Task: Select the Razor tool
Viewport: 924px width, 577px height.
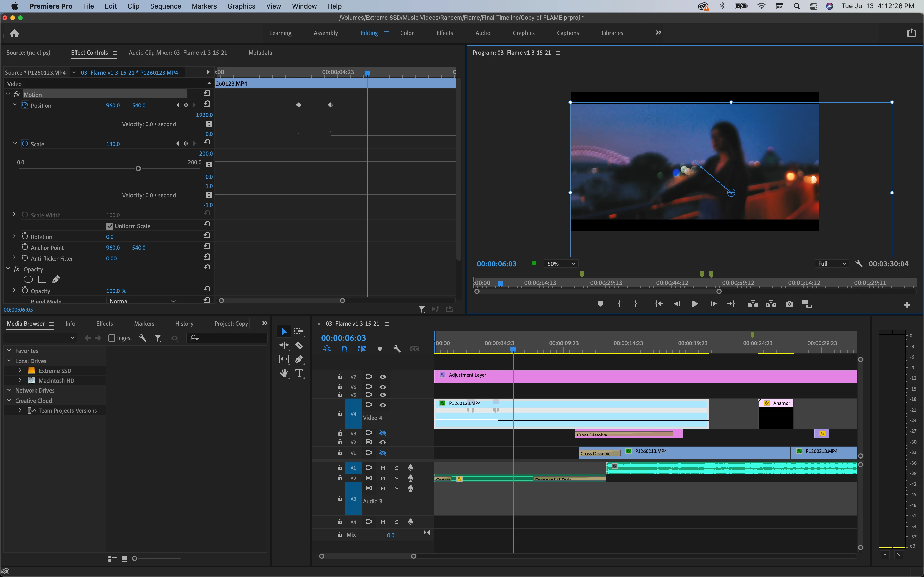Action: [x=299, y=346]
